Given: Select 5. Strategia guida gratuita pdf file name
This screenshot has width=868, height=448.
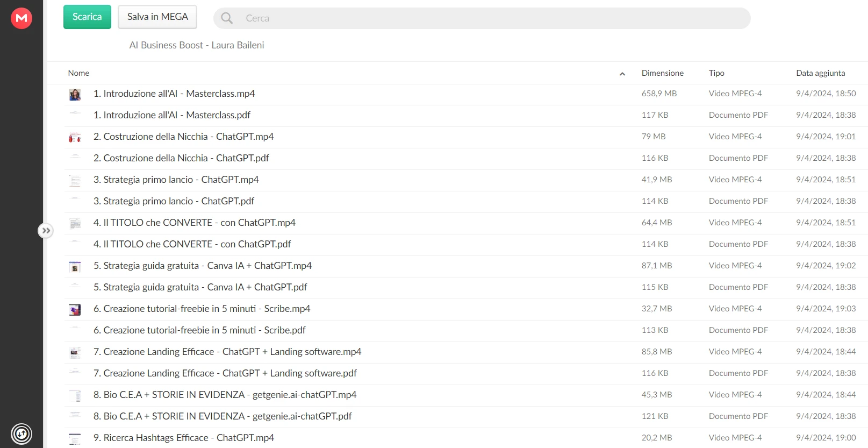Looking at the screenshot, I should [200, 287].
